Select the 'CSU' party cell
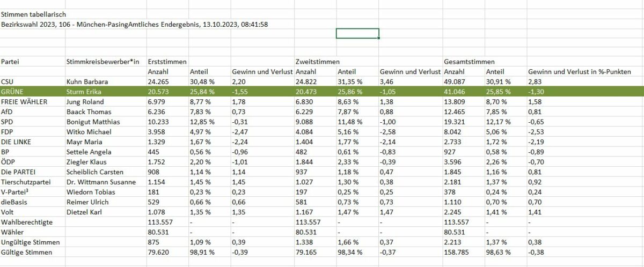Image resolution: width=644 pixels, height=267 pixels. point(8,81)
